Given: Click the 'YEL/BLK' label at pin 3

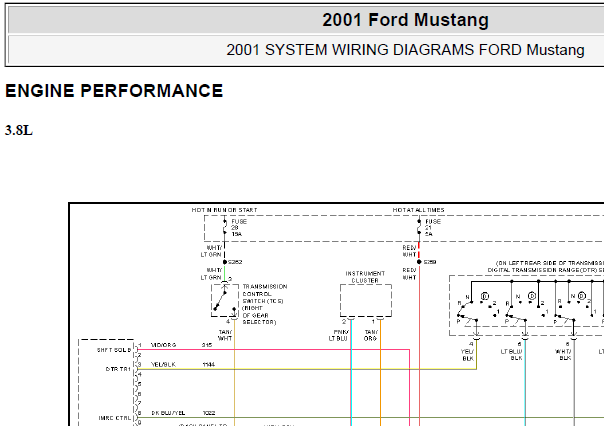Looking at the screenshot, I should coord(163,364).
